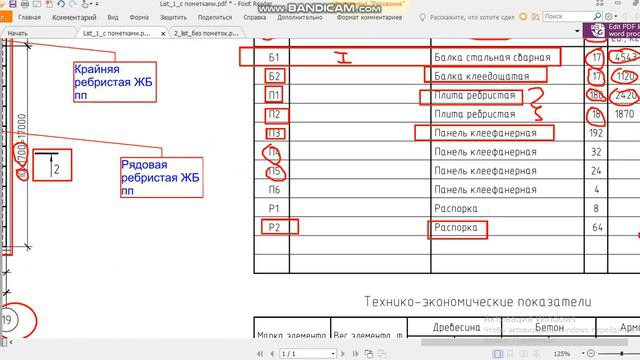This screenshot has width=640, height=360.
Task: Click the quantity '192' cell
Action: (596, 133)
